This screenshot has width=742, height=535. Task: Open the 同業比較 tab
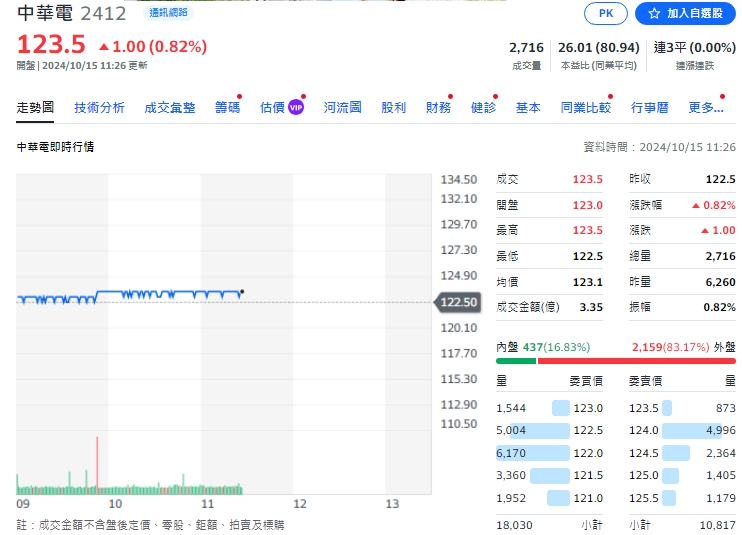coord(586,107)
